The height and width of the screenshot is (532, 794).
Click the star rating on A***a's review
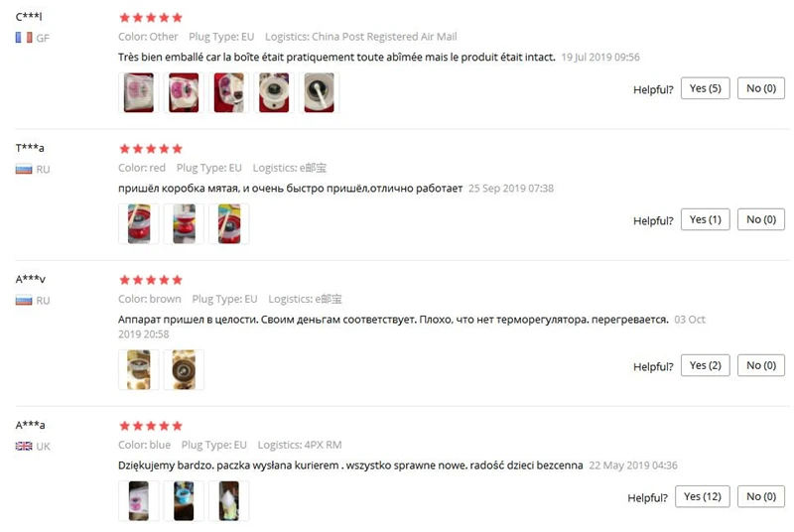pyautogui.click(x=151, y=426)
